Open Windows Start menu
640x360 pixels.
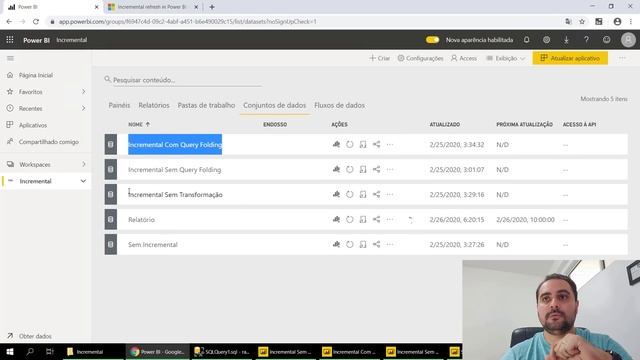10,351
